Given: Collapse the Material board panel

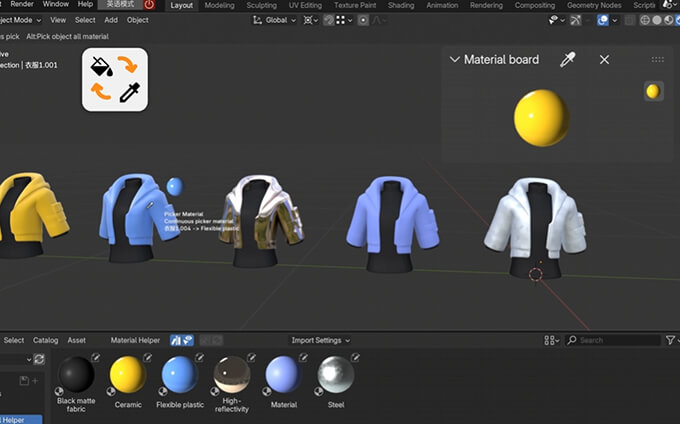Looking at the screenshot, I should pyautogui.click(x=455, y=60).
